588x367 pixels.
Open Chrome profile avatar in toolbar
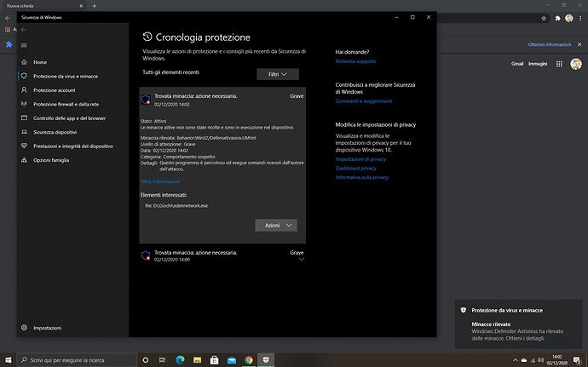tap(569, 18)
